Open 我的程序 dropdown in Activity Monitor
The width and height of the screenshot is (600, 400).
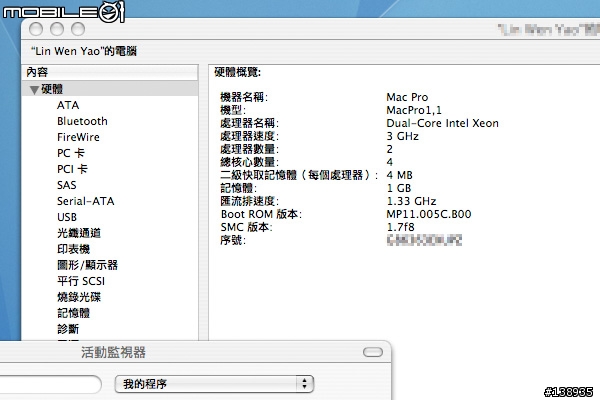[x=214, y=384]
